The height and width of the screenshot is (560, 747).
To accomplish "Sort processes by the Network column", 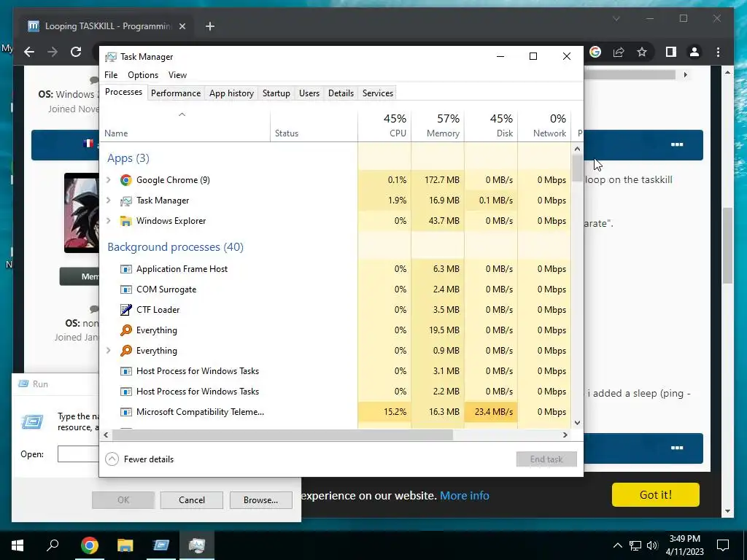I will 544,125.
